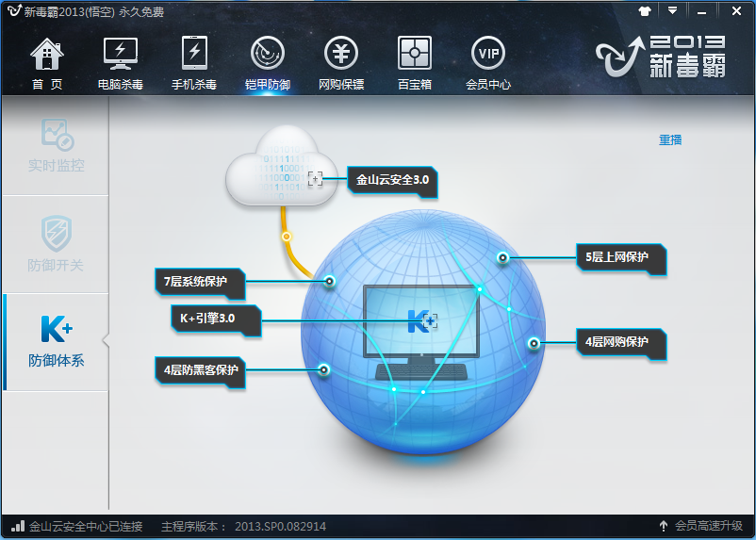Click the signal bars connection icon
Screen dimensions: 756x540
[18, 526]
